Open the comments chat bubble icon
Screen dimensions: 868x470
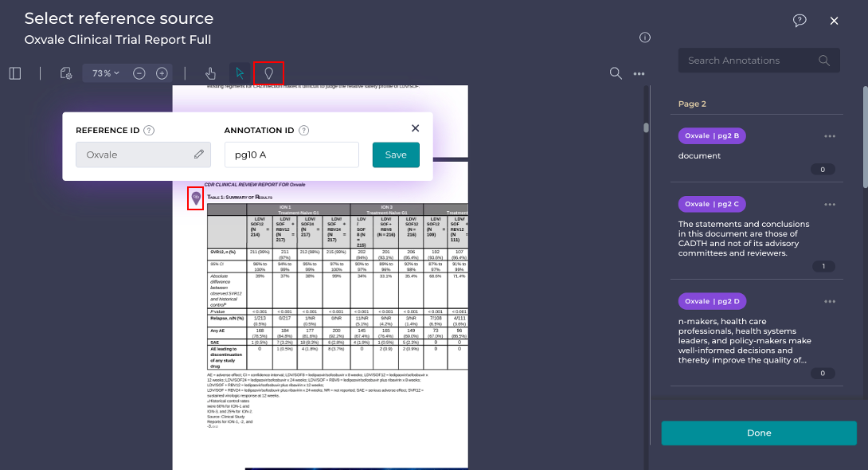800,21
